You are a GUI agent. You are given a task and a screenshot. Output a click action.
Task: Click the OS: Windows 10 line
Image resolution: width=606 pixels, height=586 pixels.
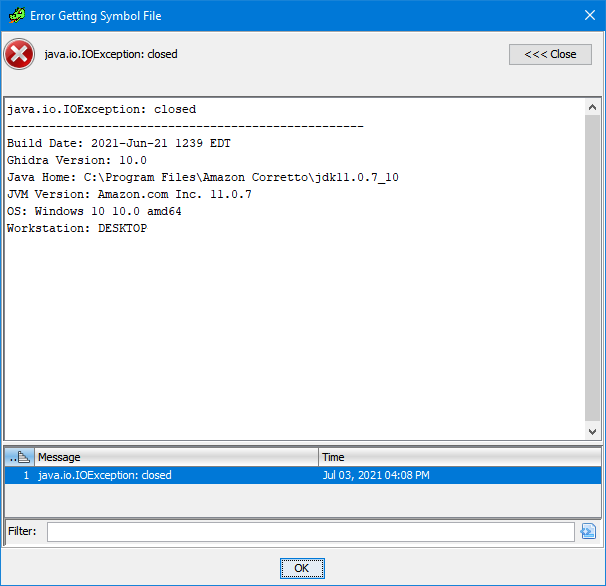coord(94,211)
